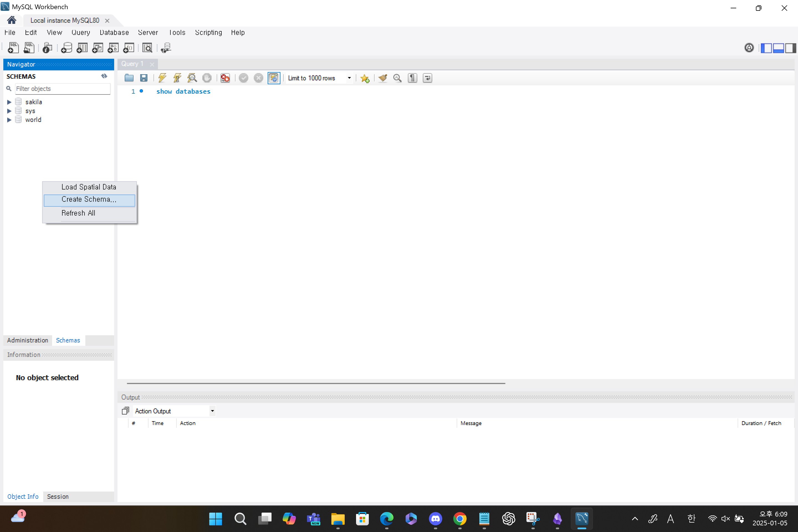Screen dimensions: 798x532
Task: Toggle word wrapping in the editor
Action: pyautogui.click(x=428, y=78)
